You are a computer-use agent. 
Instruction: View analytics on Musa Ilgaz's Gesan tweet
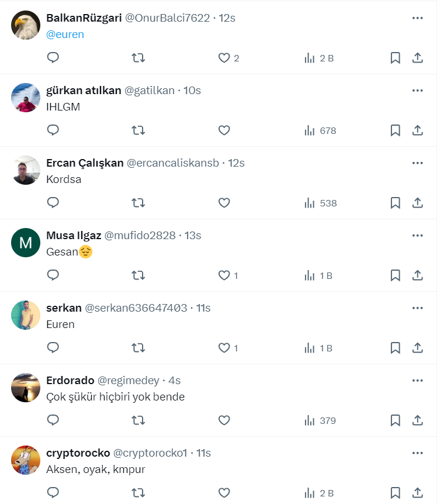pos(319,275)
